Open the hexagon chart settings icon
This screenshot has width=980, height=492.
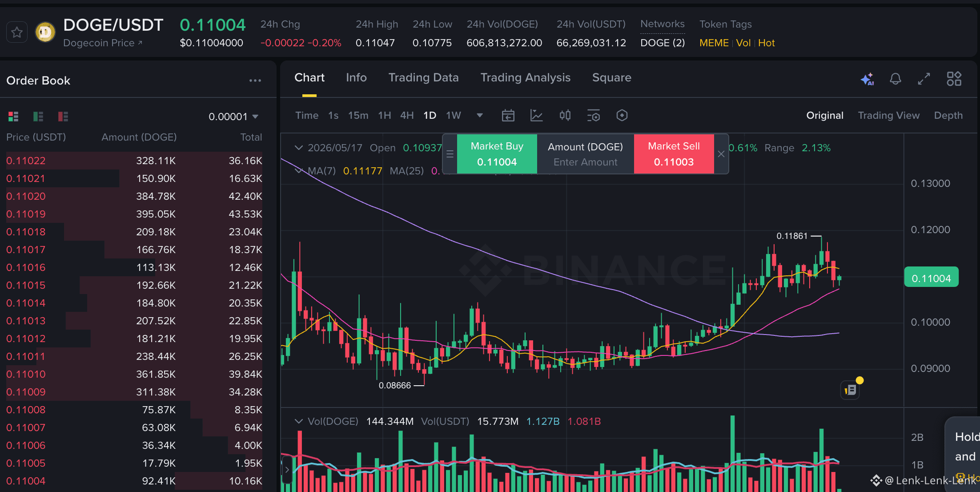pos(622,116)
